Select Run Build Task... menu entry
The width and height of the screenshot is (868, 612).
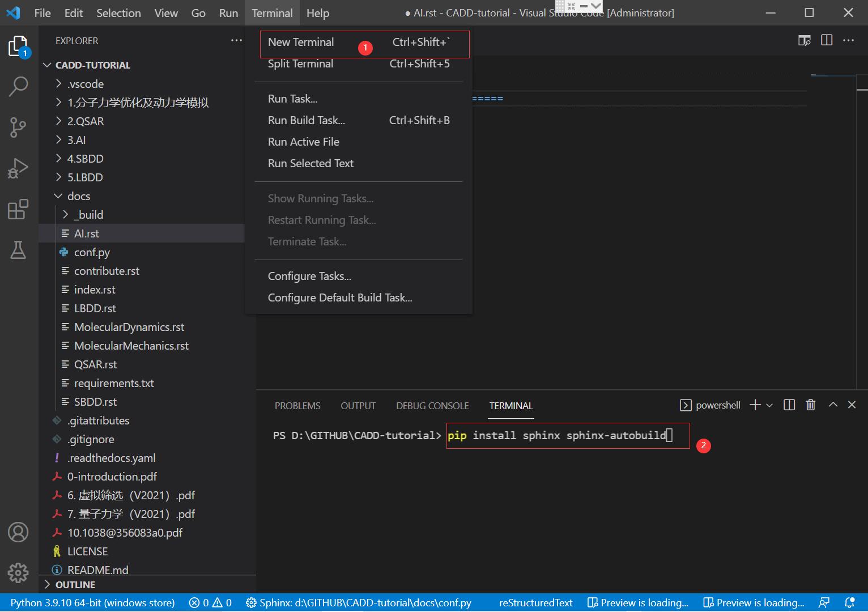(359, 120)
